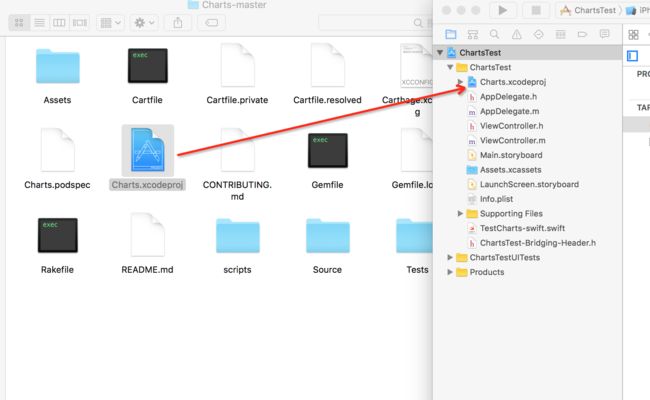Image resolution: width=650 pixels, height=400 pixels.
Task: Switch Finder to list view
Action: click(39, 22)
